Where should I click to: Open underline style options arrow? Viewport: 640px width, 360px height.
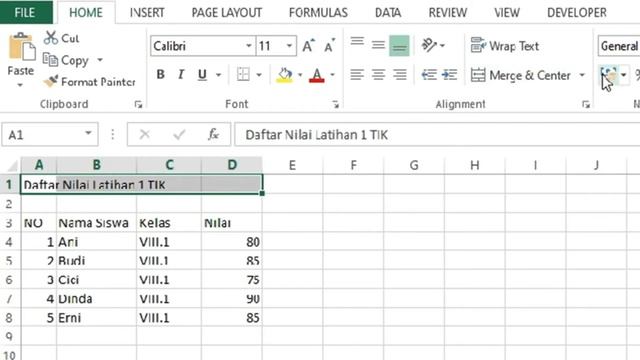click(218, 75)
